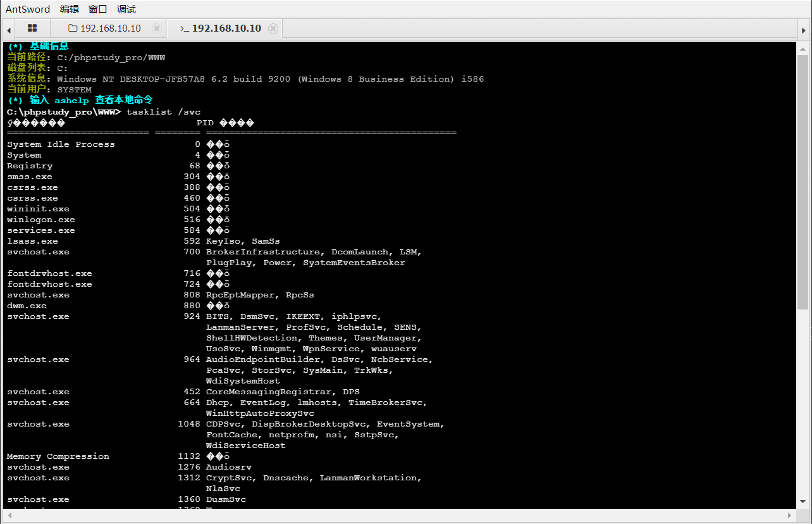Viewport: 812px width, 524px height.
Task: Click the vertical scrollbar up arrow
Action: (803, 48)
